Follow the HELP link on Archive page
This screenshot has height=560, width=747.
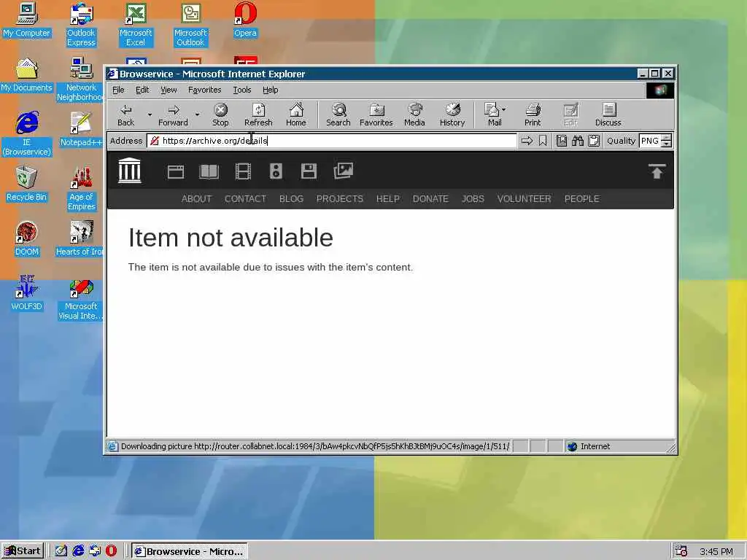tap(388, 198)
